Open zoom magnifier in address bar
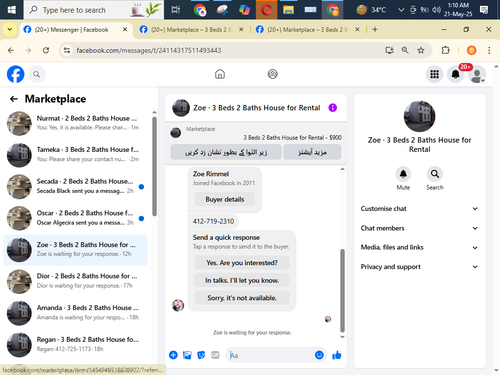This screenshot has height=375, width=500. 405,50
